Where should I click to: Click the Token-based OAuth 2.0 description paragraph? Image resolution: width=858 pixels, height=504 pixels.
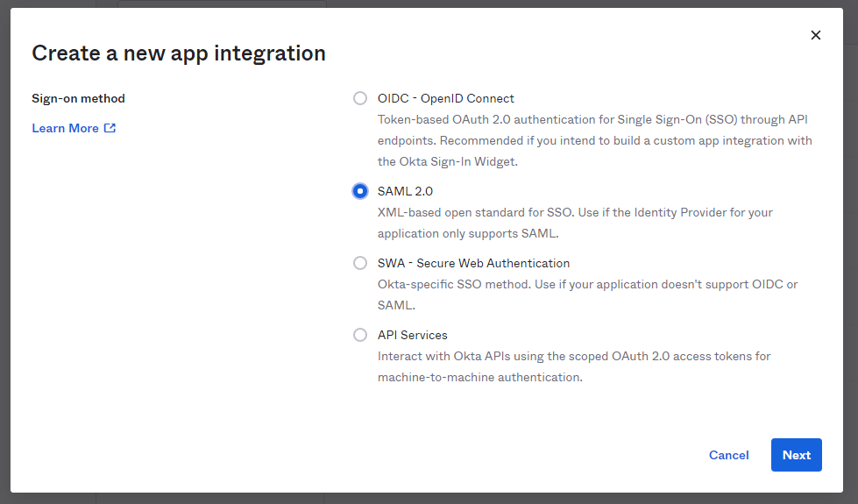click(x=595, y=140)
